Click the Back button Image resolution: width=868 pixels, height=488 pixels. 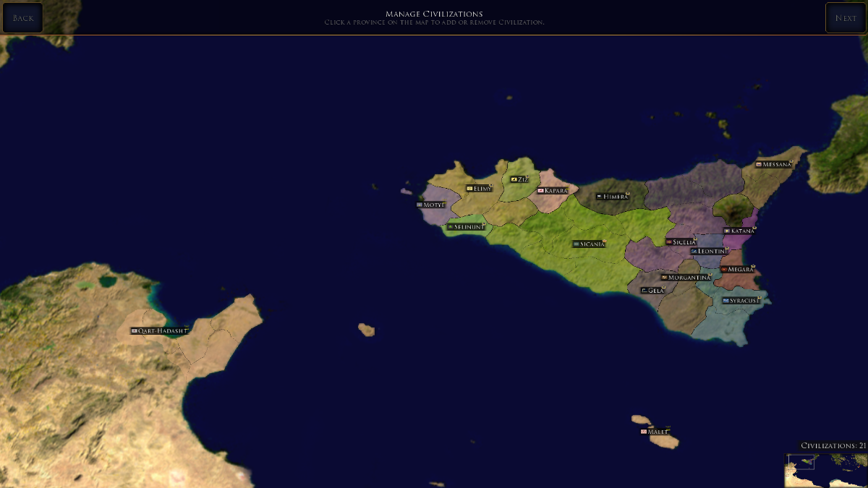(x=22, y=18)
